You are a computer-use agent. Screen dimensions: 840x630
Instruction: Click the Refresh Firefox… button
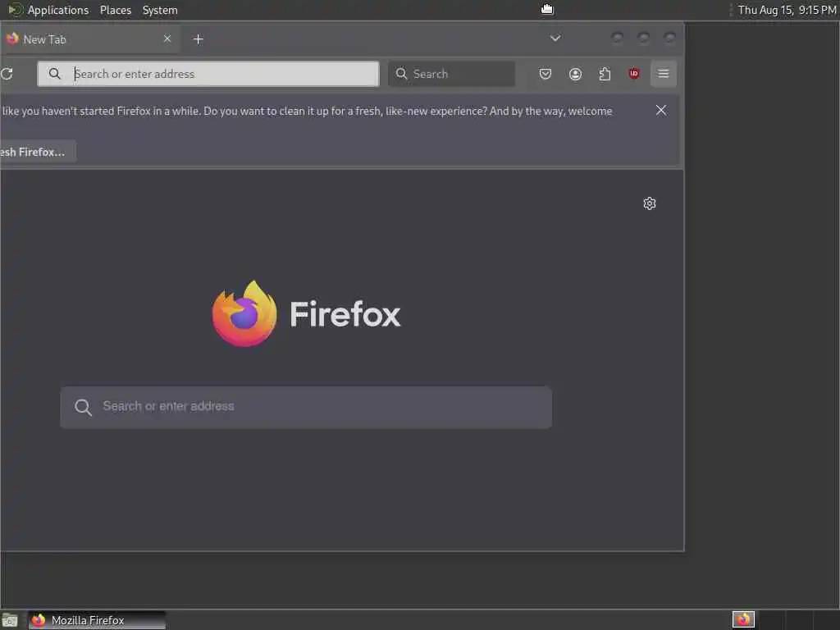38,152
